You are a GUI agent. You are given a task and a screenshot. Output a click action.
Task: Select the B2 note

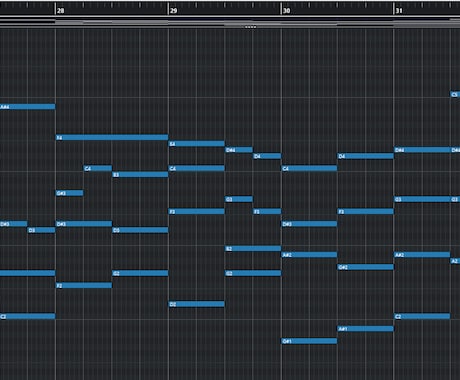pos(253,249)
